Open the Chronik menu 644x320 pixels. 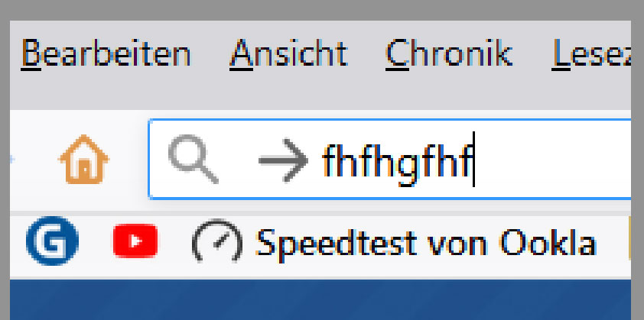coord(447,55)
